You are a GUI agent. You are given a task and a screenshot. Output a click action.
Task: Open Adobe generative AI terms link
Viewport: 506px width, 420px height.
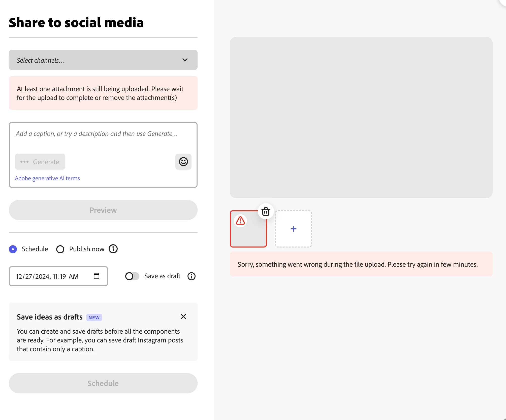[47, 178]
